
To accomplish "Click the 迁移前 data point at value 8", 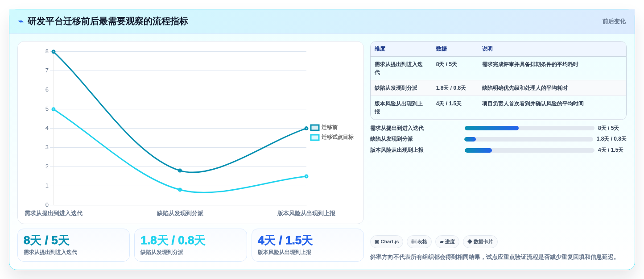I will click(54, 52).
